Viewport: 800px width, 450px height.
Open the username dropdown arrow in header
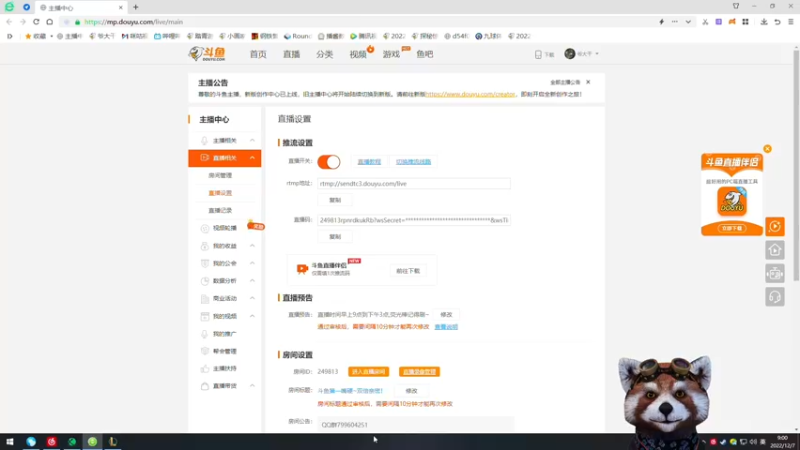pos(597,54)
